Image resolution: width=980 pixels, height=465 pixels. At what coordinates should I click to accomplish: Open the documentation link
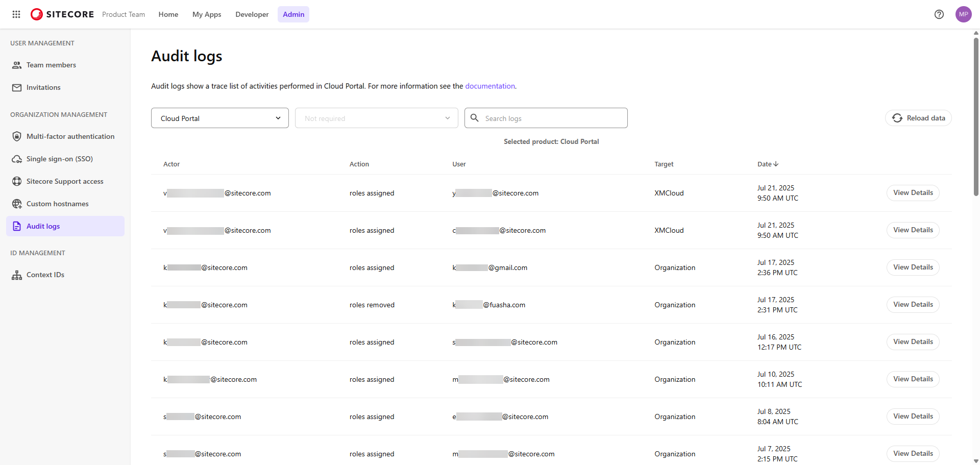pyautogui.click(x=490, y=86)
